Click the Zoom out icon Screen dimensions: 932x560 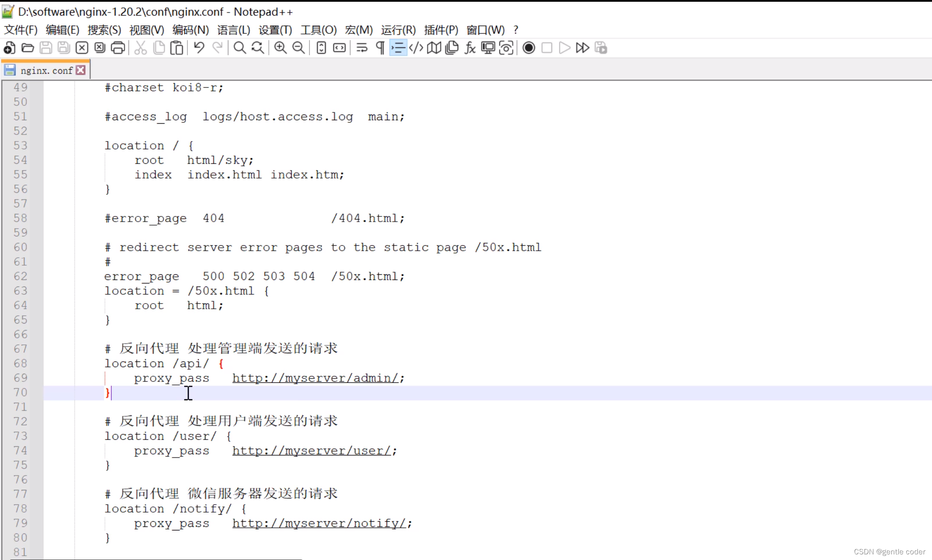click(x=298, y=48)
